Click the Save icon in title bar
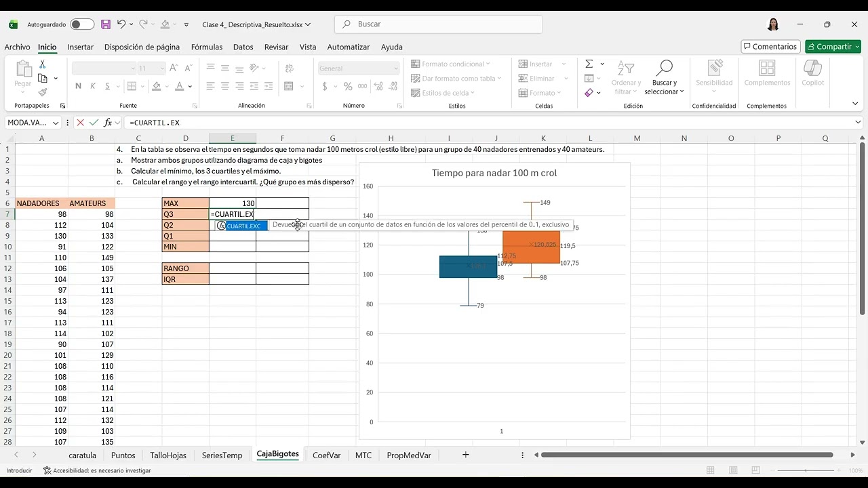The image size is (868, 488). pos(106,24)
